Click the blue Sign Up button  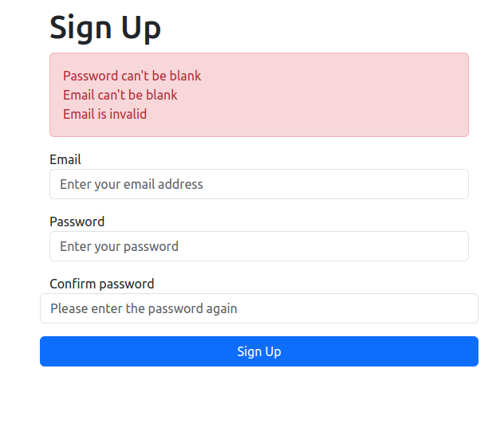pos(258,351)
